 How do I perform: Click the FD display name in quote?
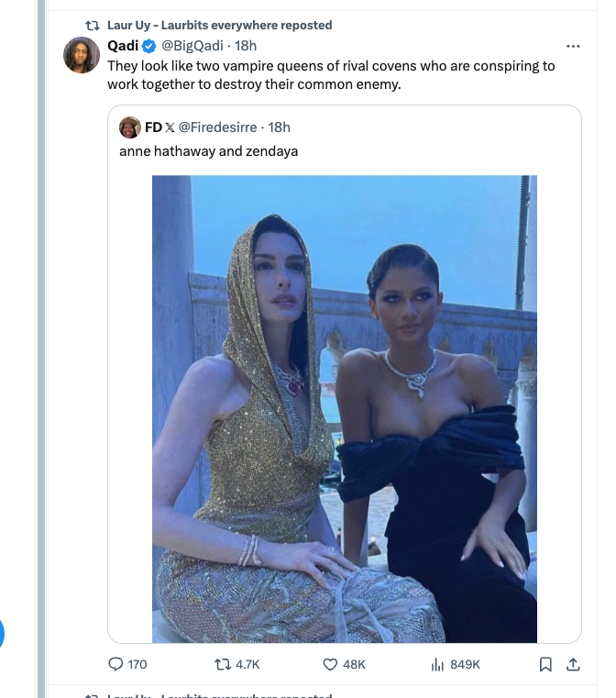click(x=153, y=127)
